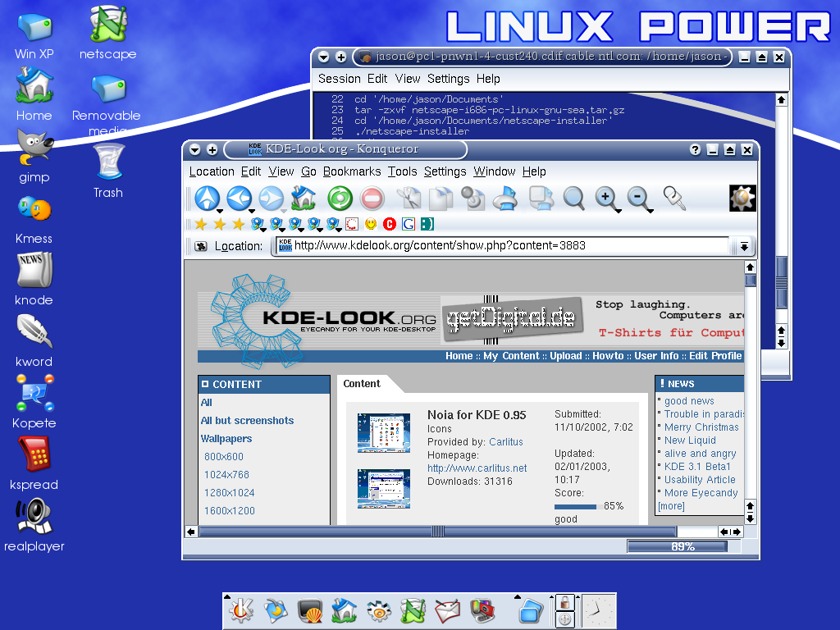The height and width of the screenshot is (630, 840).
Task: Open the mail envelope icon in panel
Action: pyautogui.click(x=447, y=610)
